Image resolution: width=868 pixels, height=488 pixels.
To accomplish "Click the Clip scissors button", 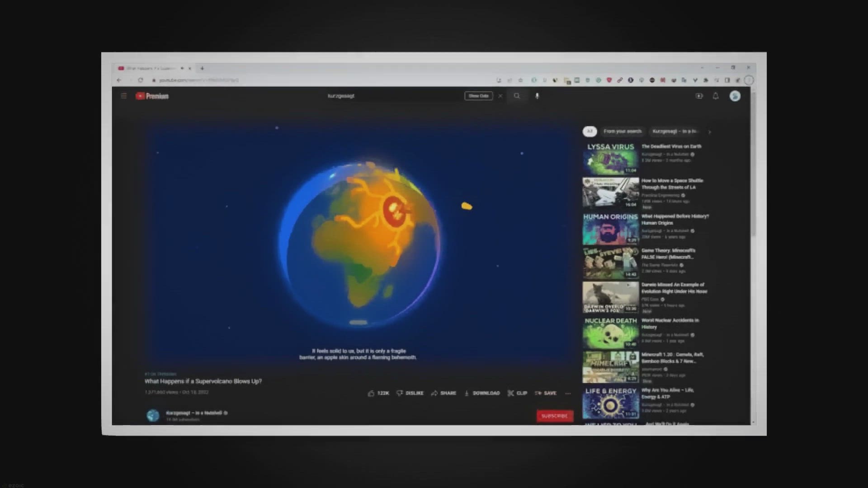I will 517,393.
